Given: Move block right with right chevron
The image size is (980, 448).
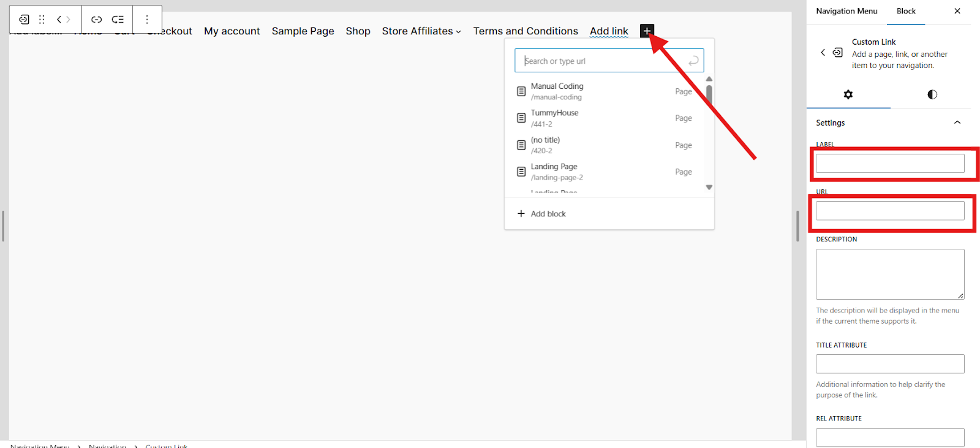Looking at the screenshot, I should 68,20.
